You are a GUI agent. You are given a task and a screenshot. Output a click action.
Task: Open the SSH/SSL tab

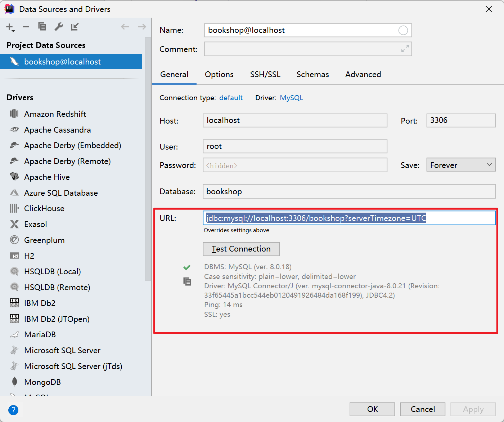265,75
